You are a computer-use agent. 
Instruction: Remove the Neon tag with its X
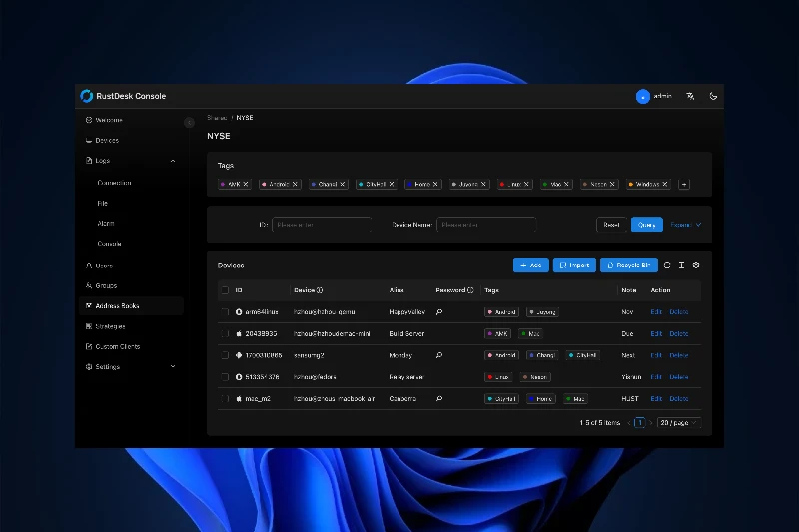pyautogui.click(x=612, y=184)
